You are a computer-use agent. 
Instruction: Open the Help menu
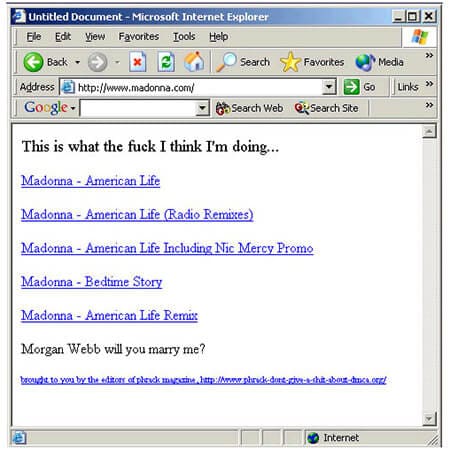(219, 37)
